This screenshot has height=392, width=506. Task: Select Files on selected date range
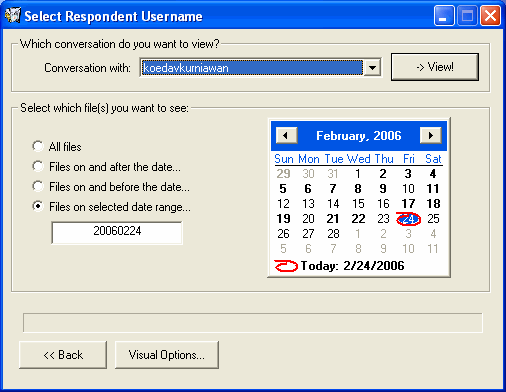(112, 207)
